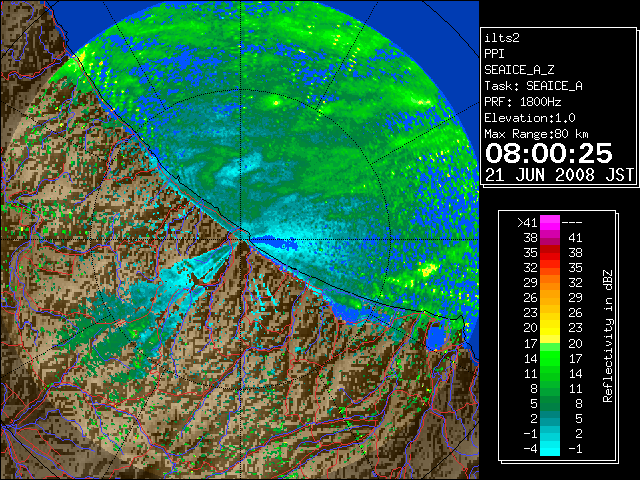The width and height of the screenshot is (640, 480).
Task: Pick the dark green 5 dBZ legend swatch
Action: (x=550, y=403)
